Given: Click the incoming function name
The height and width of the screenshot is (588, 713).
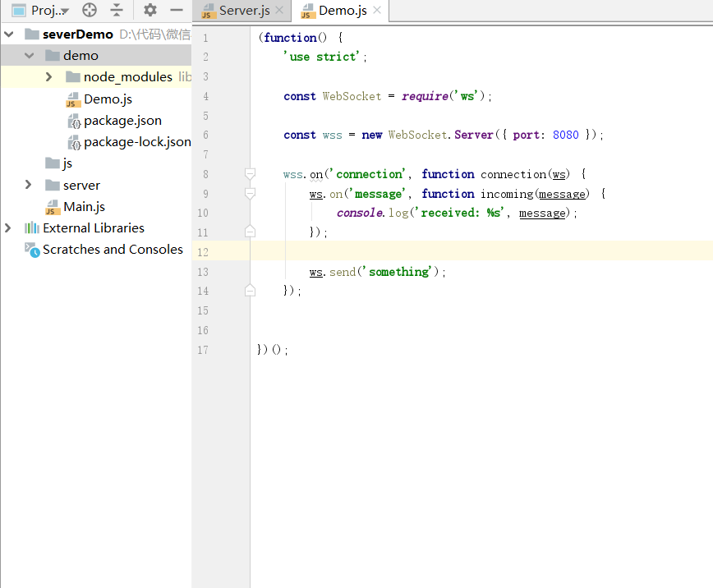Looking at the screenshot, I should click(507, 194).
